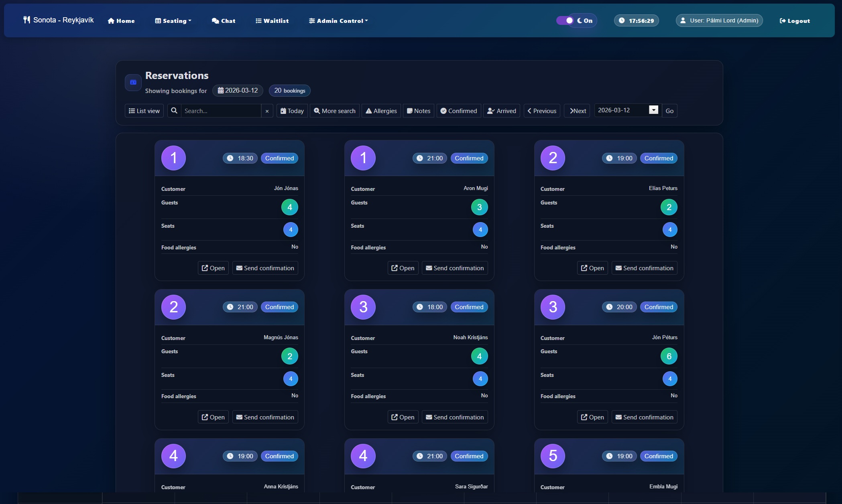Click the fork and knife Sonota logo
This screenshot has width=842, height=504.
(x=26, y=20)
